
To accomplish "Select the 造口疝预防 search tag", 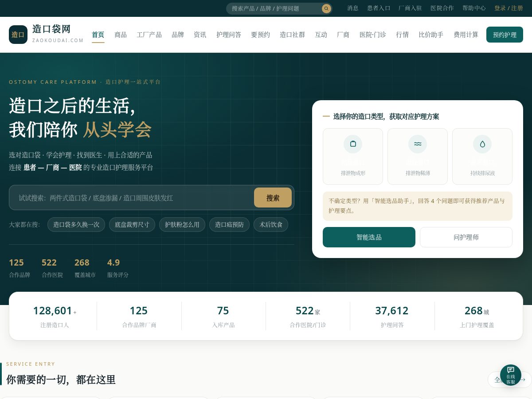I will coord(229,224).
